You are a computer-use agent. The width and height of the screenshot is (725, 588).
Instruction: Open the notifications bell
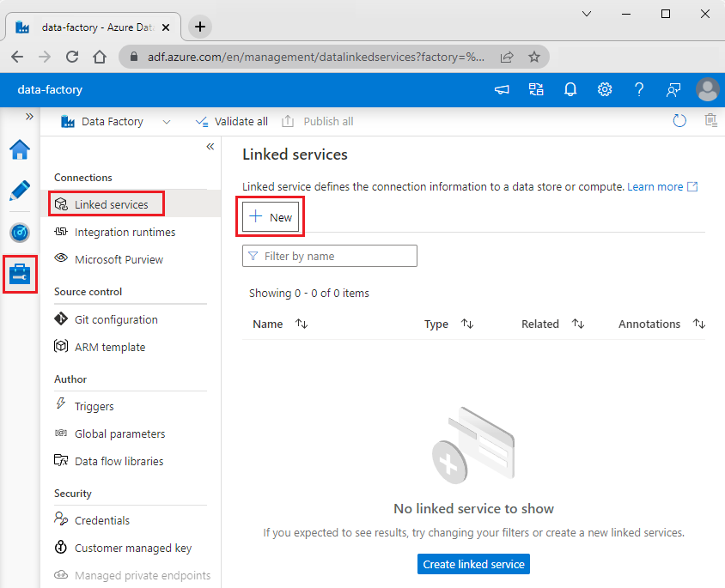[570, 89]
